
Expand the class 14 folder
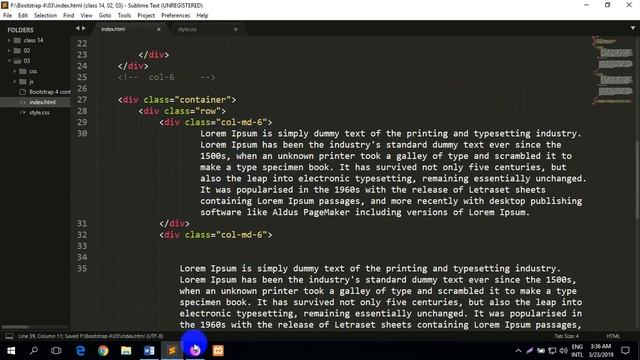[9, 40]
